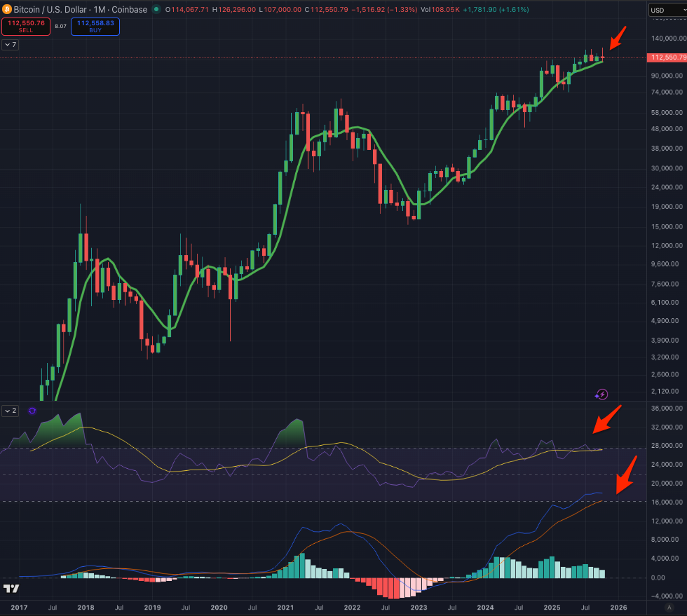Screen dimensions: 687x616
Task: Click the close value C112,550.79
Action: (x=327, y=10)
